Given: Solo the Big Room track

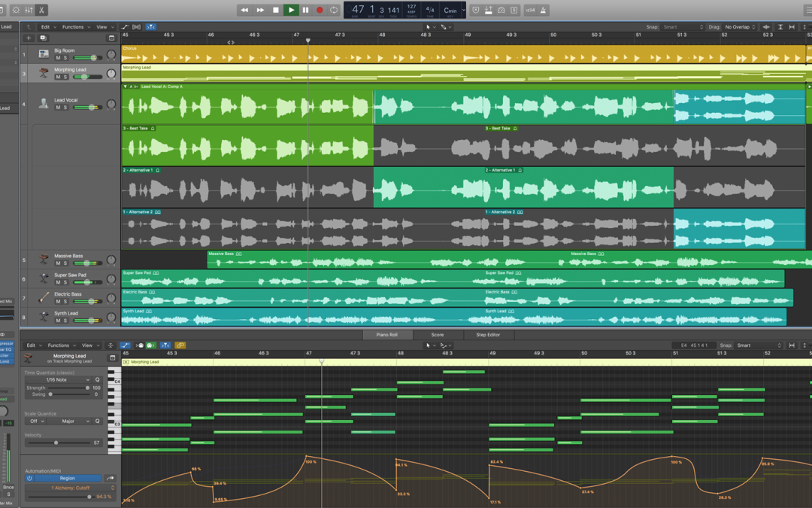Looking at the screenshot, I should (65, 57).
